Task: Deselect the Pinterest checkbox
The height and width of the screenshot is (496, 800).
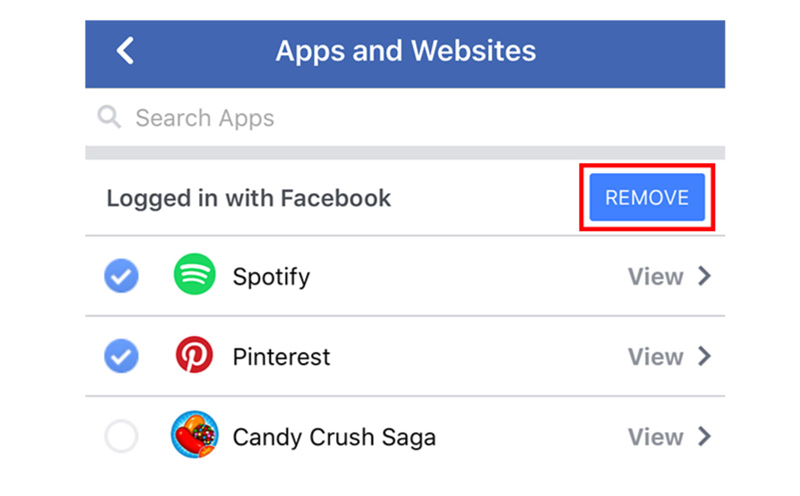Action: tap(122, 357)
